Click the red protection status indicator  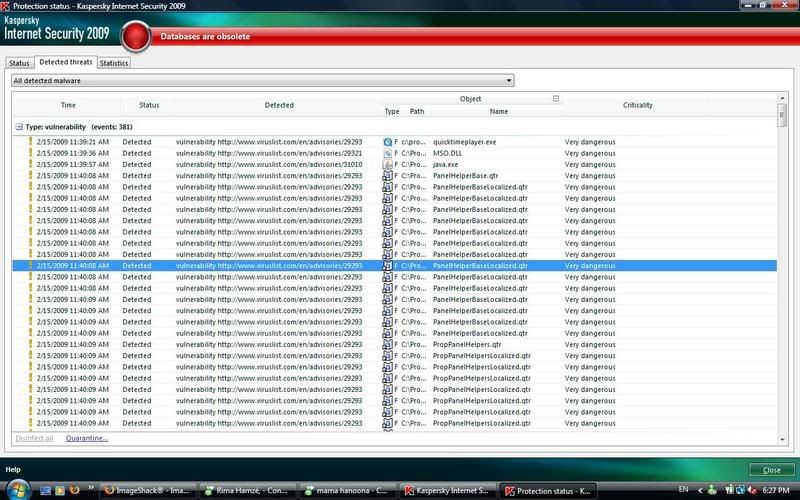pyautogui.click(x=136, y=37)
